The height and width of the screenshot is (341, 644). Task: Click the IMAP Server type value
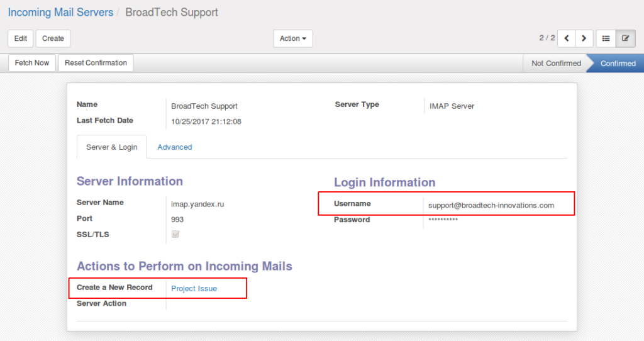click(x=452, y=106)
